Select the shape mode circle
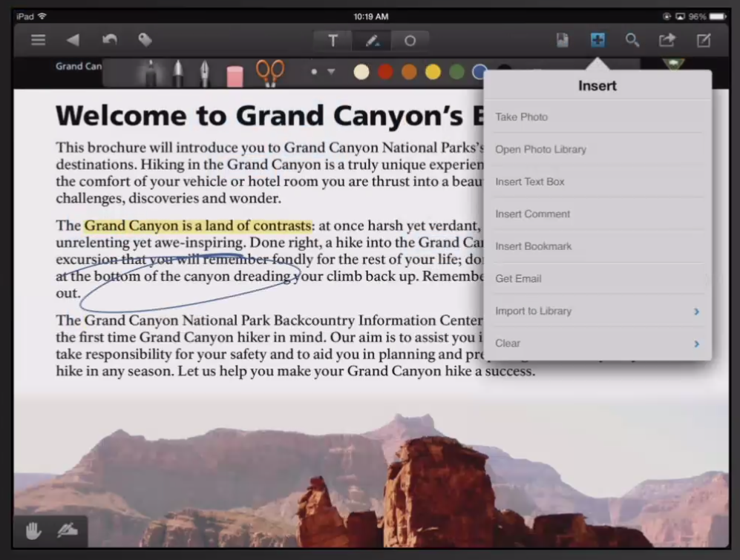Screen dimensions: 740x560 coord(410,41)
